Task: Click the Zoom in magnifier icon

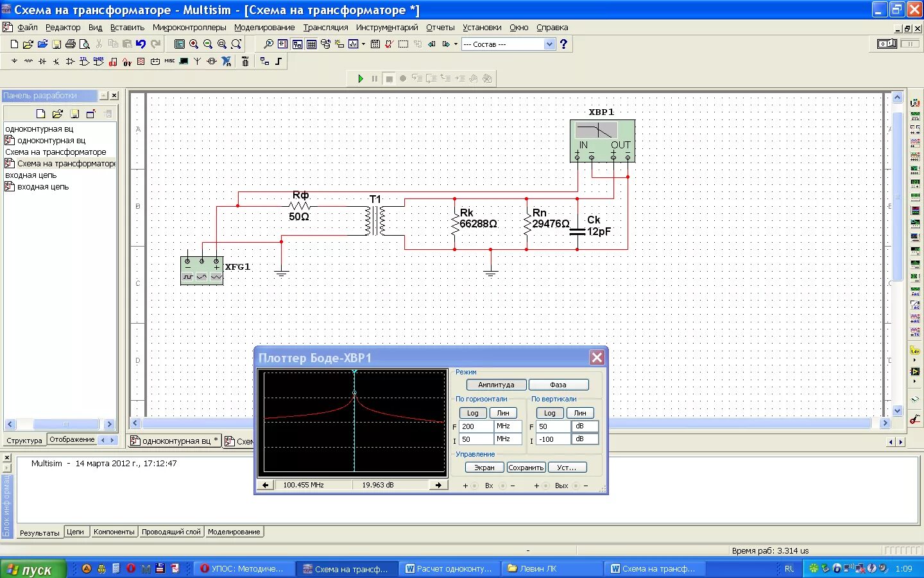Action: pos(194,44)
